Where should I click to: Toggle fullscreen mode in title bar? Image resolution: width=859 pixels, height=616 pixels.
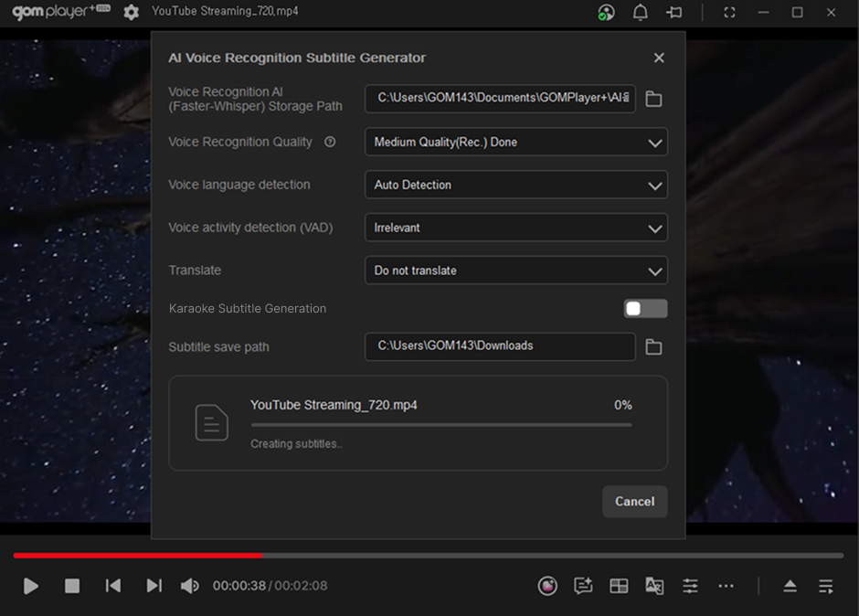(729, 13)
